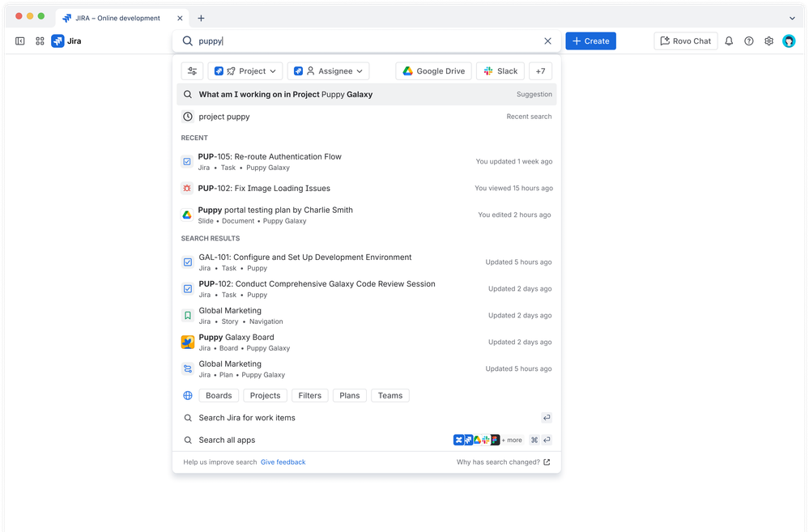
Task: Click the enter key icon for Jira search
Action: coord(547,418)
